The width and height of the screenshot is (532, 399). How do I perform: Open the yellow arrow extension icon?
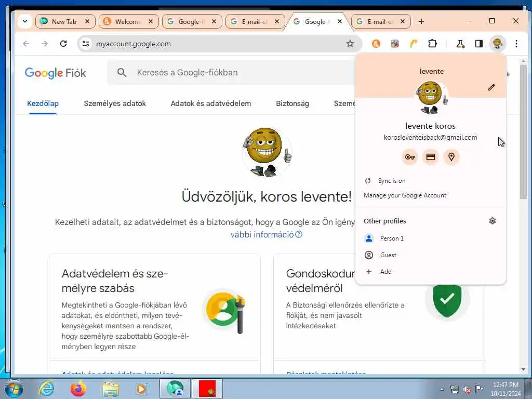coord(413,44)
